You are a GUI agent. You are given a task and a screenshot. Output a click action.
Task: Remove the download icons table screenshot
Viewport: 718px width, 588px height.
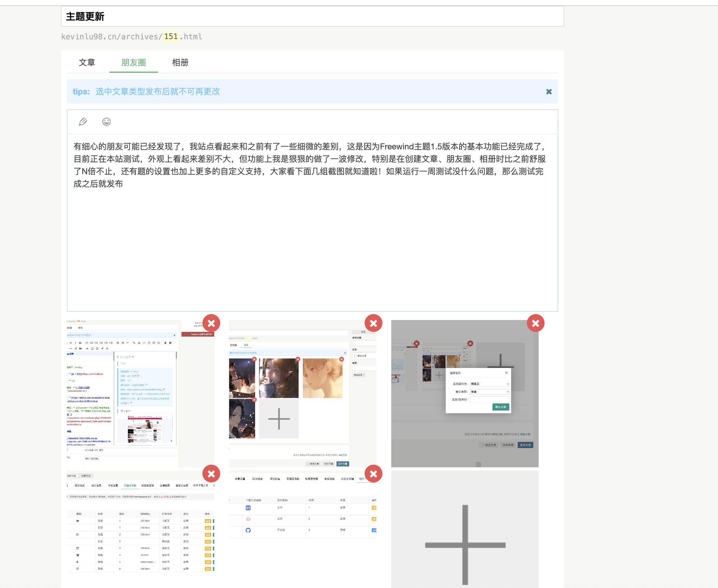374,474
